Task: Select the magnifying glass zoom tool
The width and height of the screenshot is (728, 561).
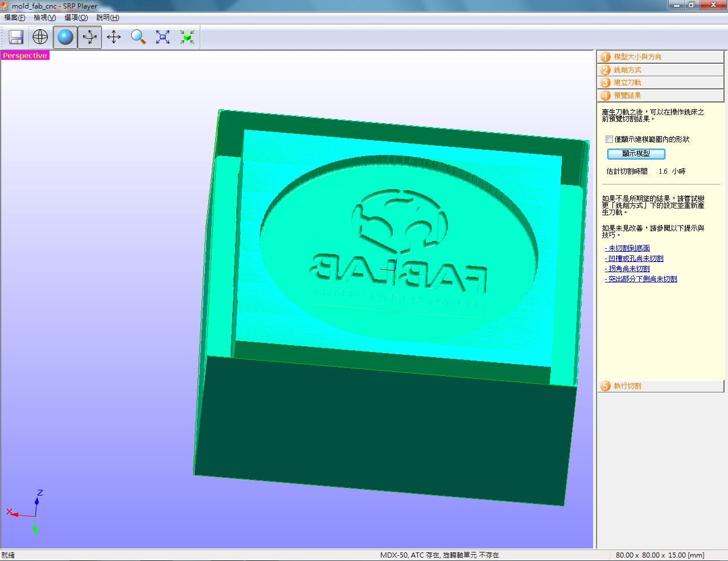Action: pyautogui.click(x=138, y=38)
